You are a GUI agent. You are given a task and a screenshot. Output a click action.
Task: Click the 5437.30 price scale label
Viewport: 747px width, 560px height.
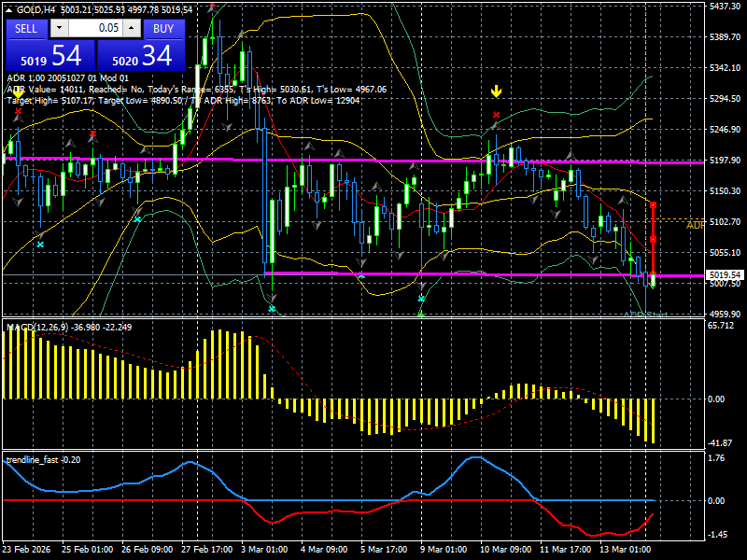pyautogui.click(x=725, y=7)
